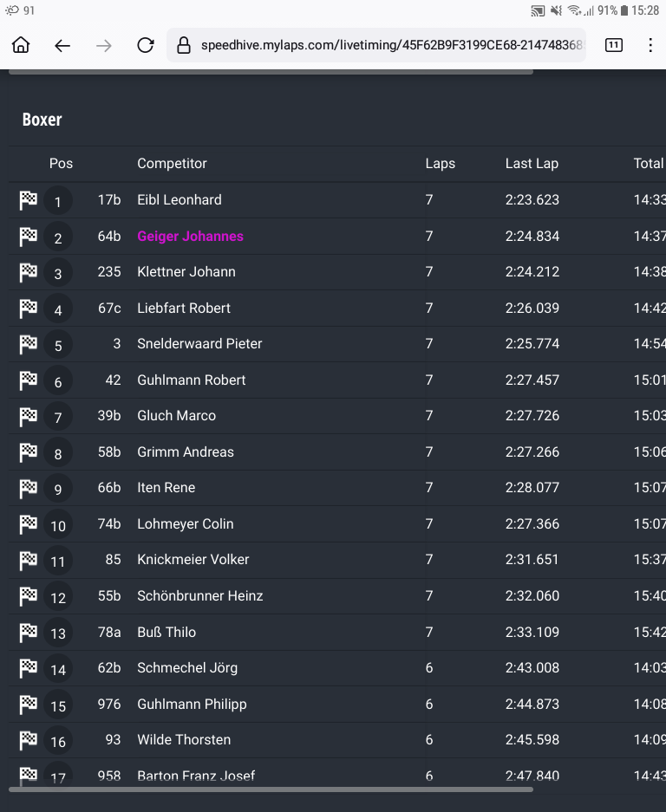Click the checkered flag beside Eibl Leonhard

click(28, 200)
